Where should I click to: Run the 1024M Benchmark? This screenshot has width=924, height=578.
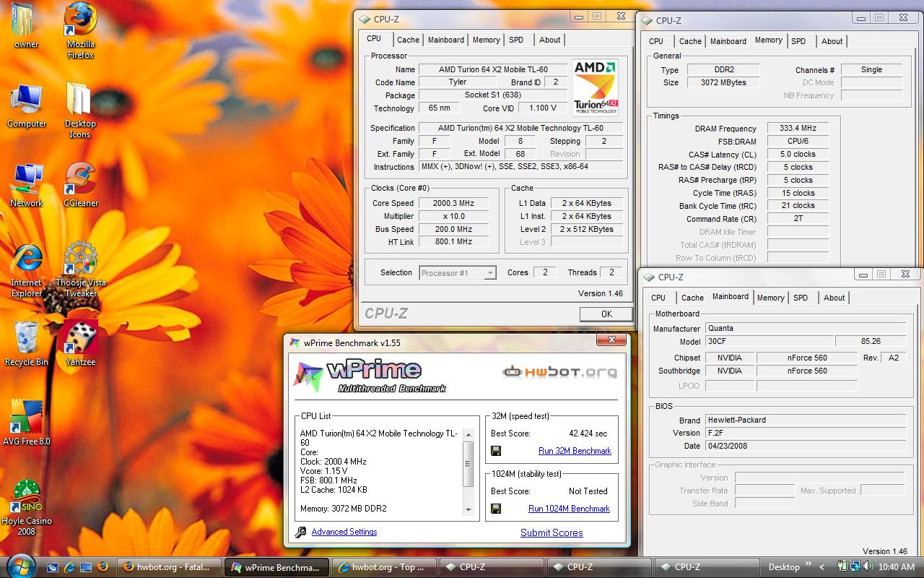[569, 509]
